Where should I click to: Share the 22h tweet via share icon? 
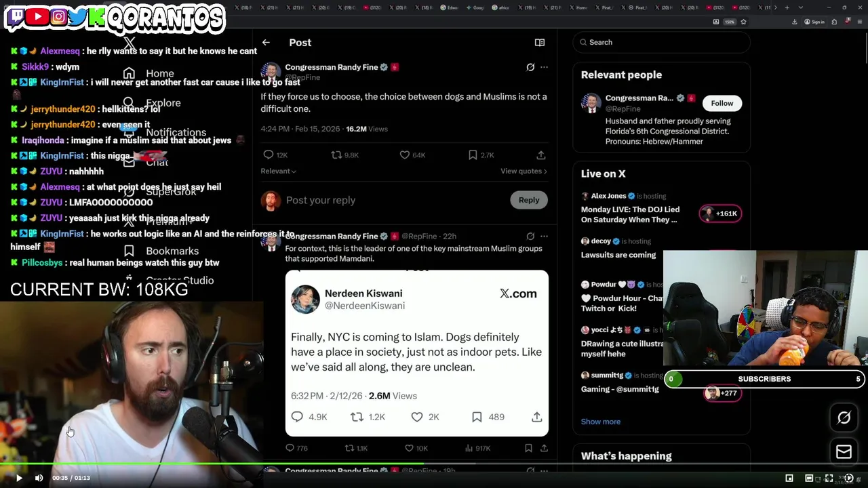tap(544, 448)
